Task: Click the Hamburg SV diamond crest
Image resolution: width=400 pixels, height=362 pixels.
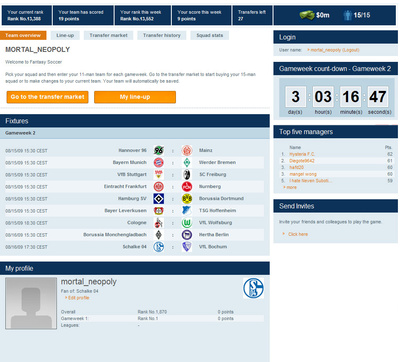Action: 159,199
